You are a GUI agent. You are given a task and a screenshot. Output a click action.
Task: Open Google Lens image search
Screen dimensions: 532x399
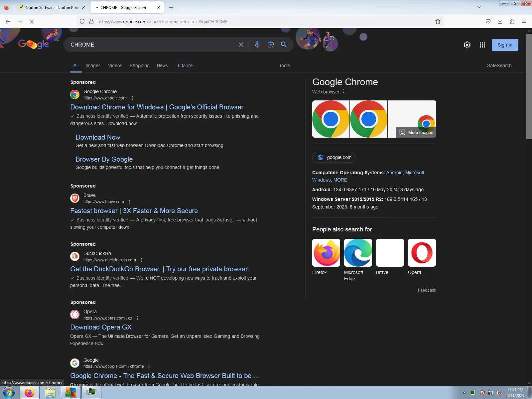(x=271, y=45)
